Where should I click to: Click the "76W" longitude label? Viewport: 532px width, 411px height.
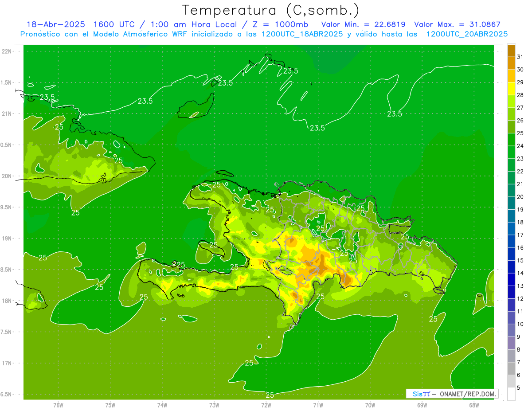click(58, 405)
